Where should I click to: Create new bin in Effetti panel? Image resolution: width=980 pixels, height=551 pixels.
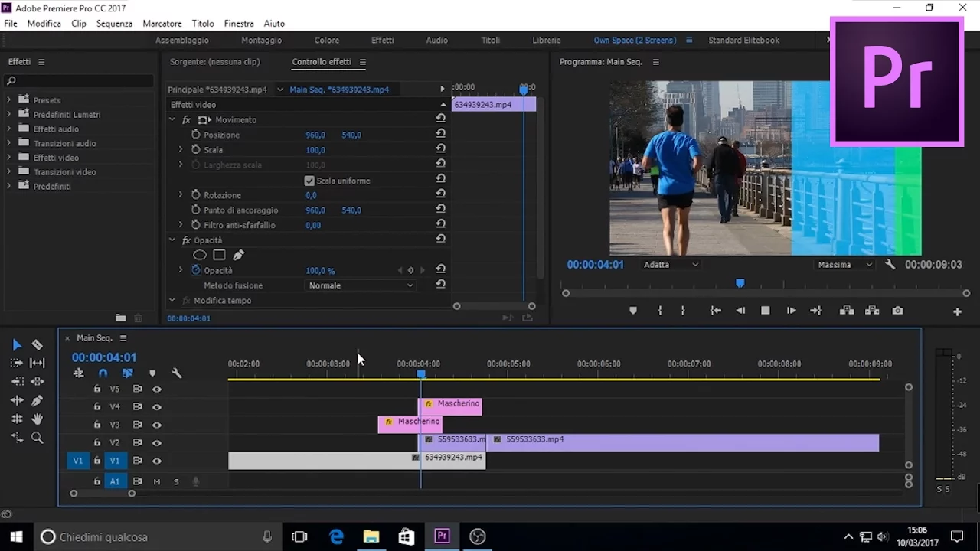[120, 318]
